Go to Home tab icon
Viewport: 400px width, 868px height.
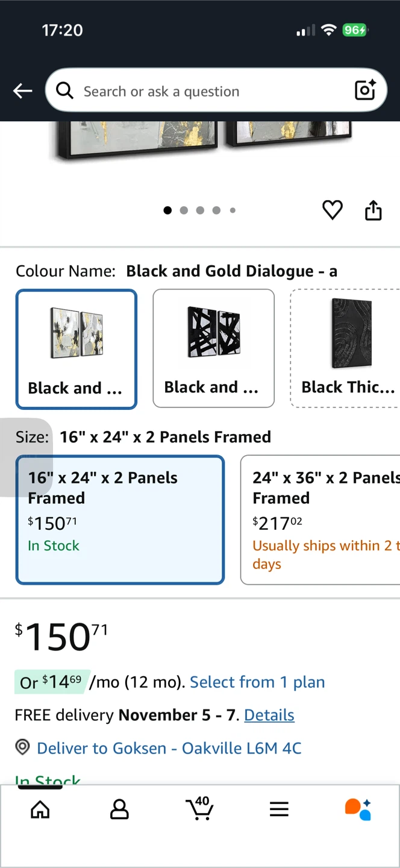[x=40, y=810]
